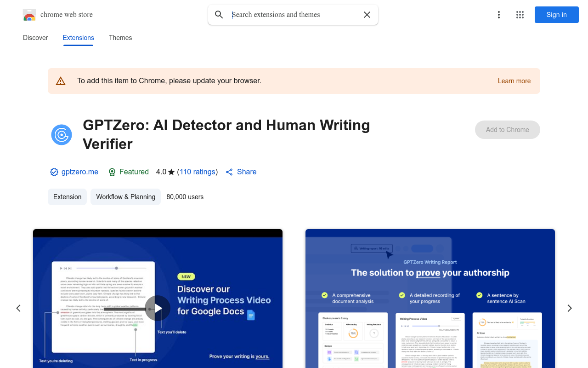
Task: Click the Featured label text
Action: click(134, 172)
